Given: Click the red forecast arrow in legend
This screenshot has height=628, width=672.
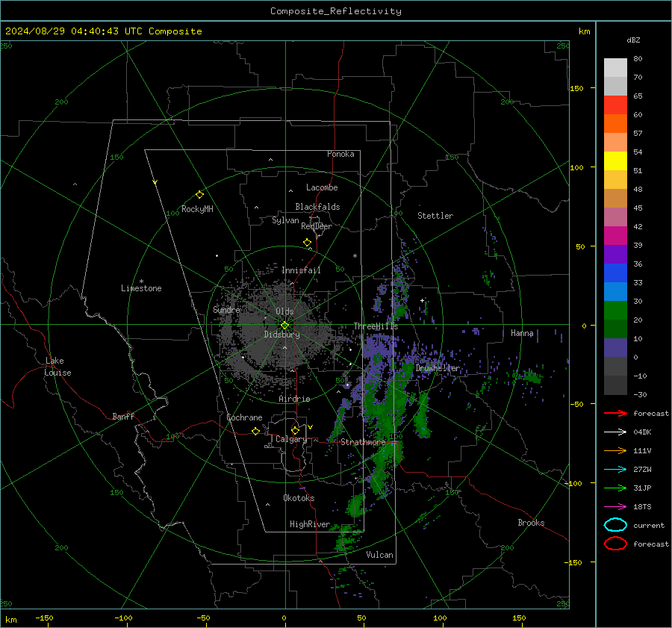Looking at the screenshot, I should tap(615, 413).
